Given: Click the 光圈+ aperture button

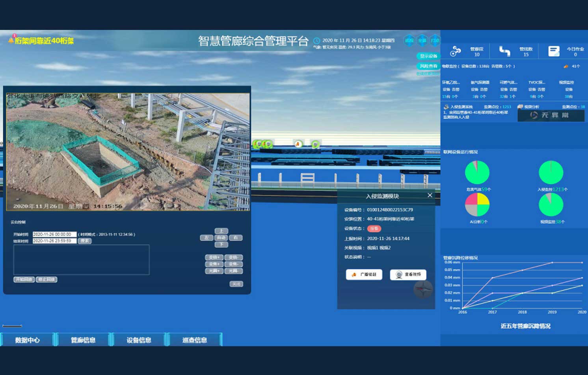Looking at the screenshot, I should point(214,271).
